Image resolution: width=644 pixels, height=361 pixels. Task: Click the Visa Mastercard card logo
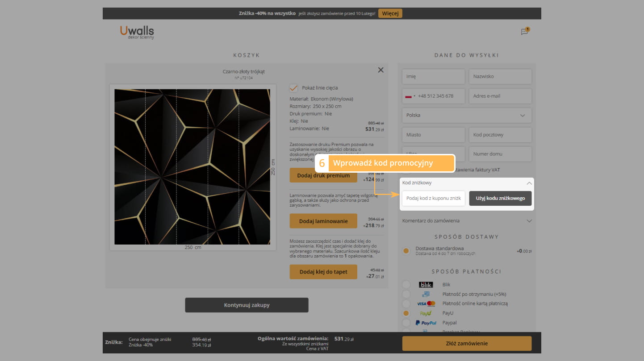coord(426,303)
